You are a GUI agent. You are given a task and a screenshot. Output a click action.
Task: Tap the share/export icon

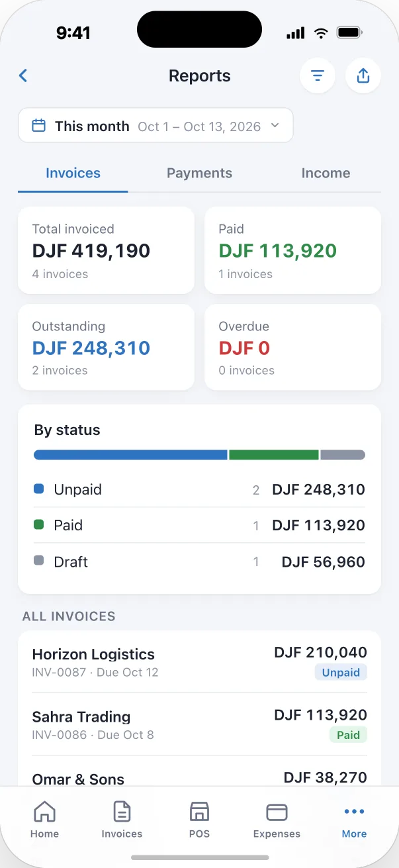click(363, 75)
